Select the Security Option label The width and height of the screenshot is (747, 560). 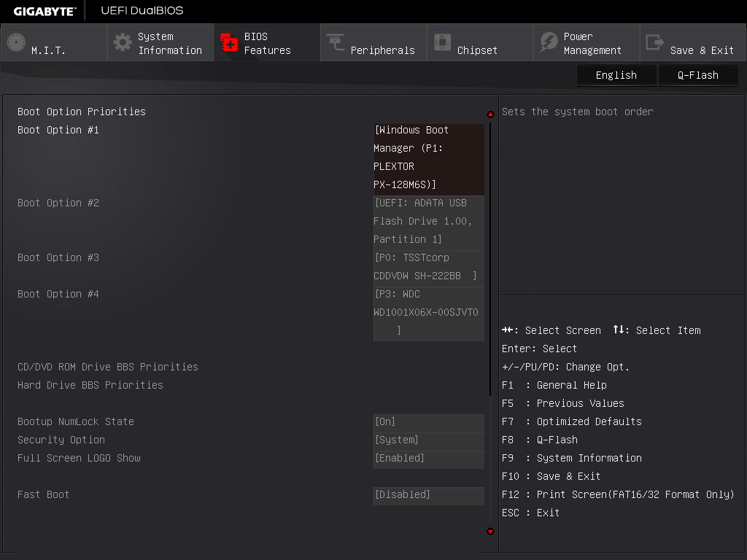coord(61,440)
